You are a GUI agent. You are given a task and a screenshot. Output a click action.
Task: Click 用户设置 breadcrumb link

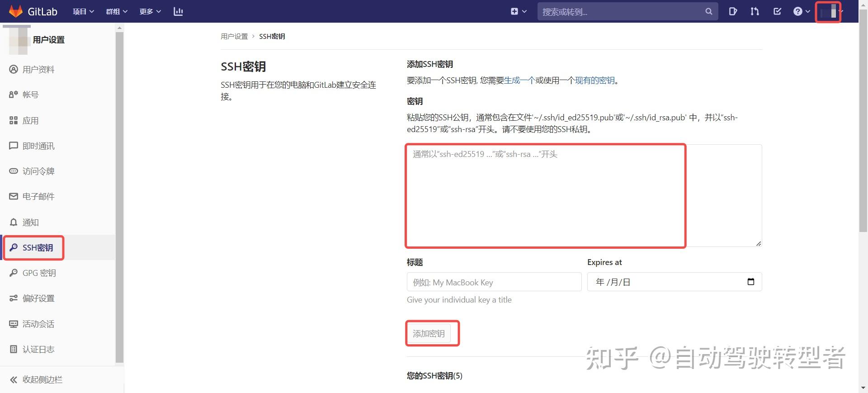234,36
